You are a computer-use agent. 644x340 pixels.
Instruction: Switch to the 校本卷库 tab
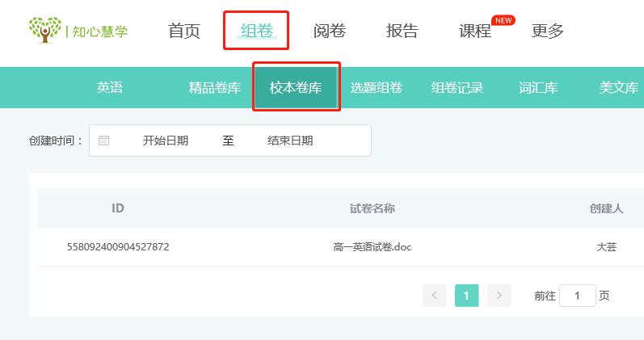click(296, 87)
